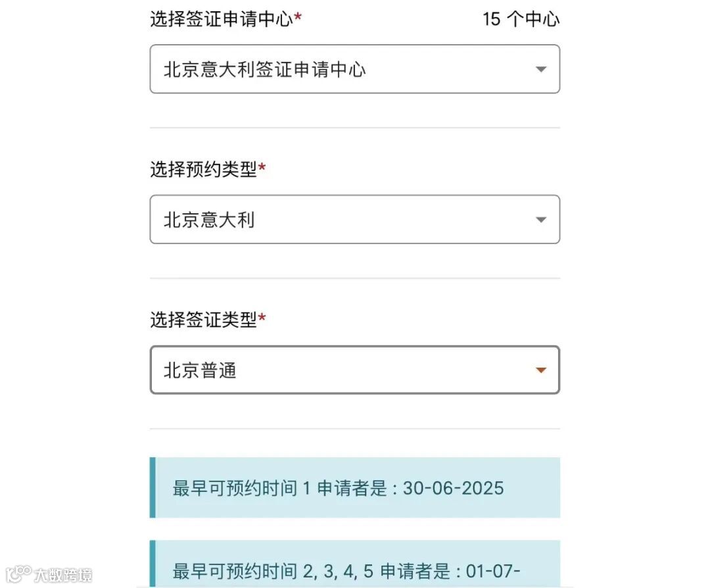710x588 pixels.
Task: Click the date 30-06-2025 in the banner
Action: pos(453,488)
